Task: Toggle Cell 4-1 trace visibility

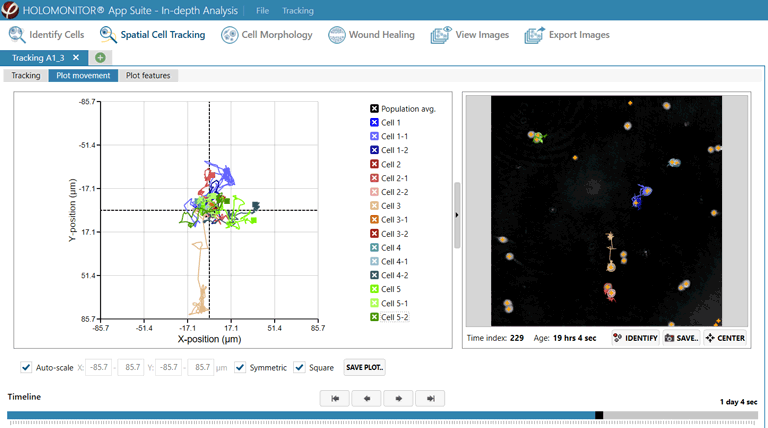Action: coord(374,262)
